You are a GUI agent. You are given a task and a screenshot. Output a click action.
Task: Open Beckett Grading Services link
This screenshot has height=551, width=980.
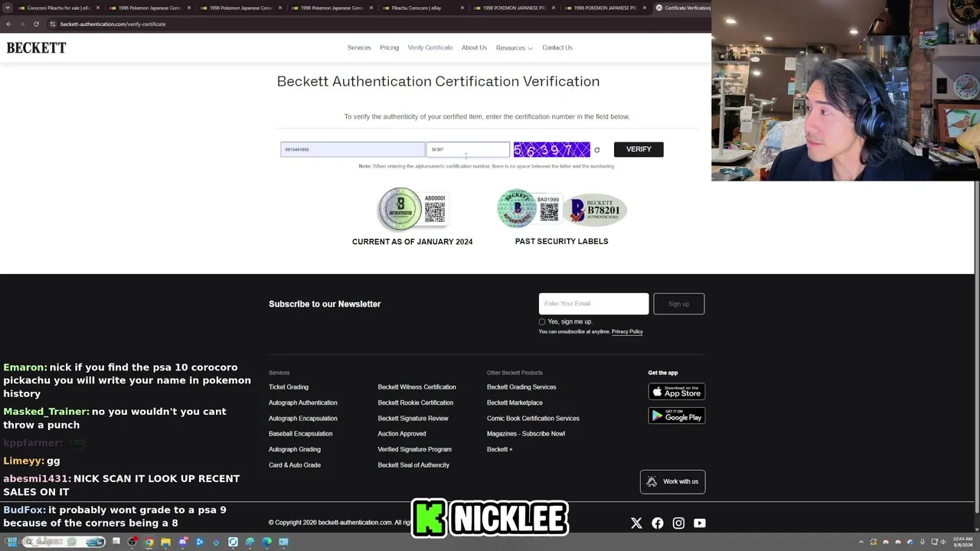tap(521, 387)
